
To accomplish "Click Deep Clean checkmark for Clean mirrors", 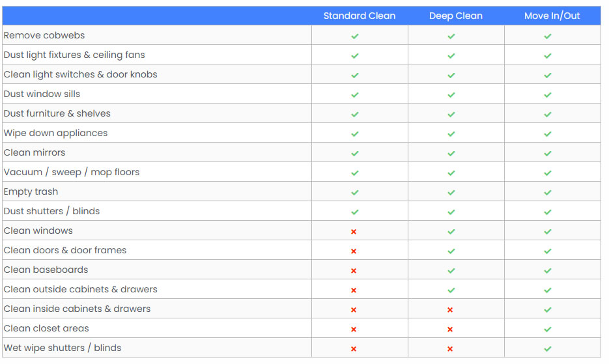I will point(451,153).
